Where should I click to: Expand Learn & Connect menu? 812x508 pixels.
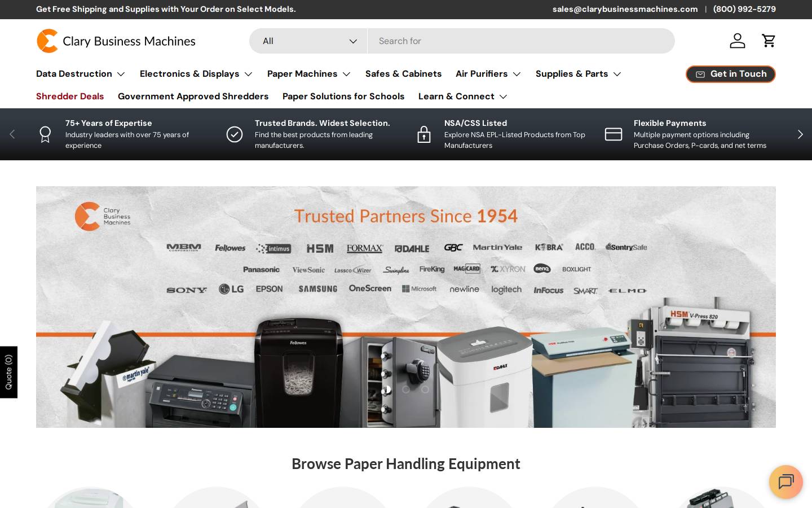(x=463, y=97)
